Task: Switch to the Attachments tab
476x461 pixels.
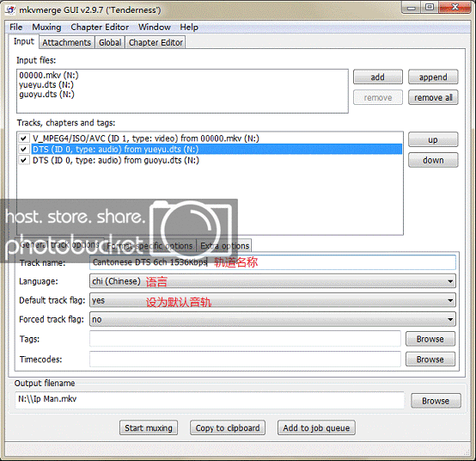Action: tap(66, 42)
